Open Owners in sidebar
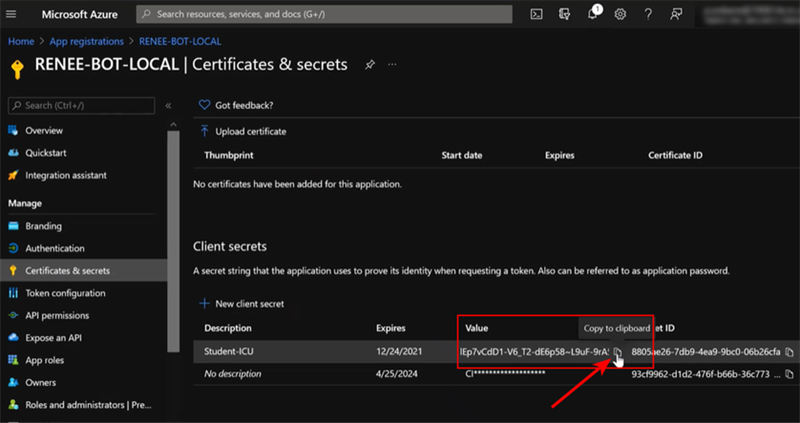Viewport: 800px width, 423px height. pos(40,383)
